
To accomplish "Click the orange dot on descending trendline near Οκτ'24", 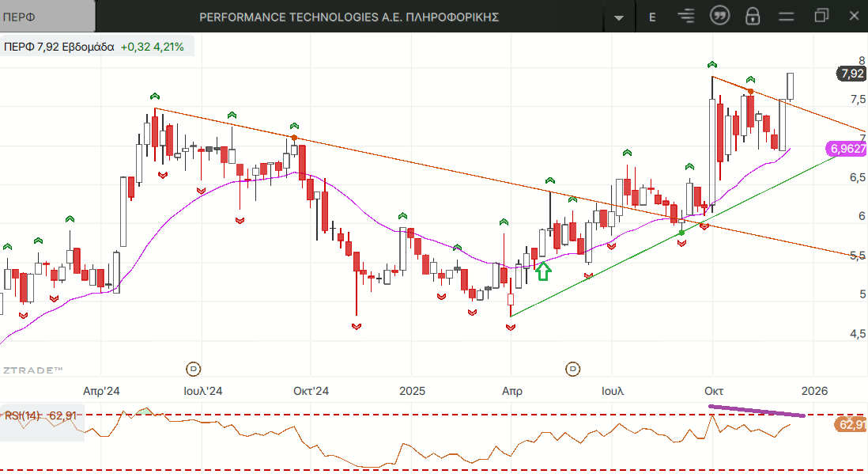I will pyautogui.click(x=294, y=138).
